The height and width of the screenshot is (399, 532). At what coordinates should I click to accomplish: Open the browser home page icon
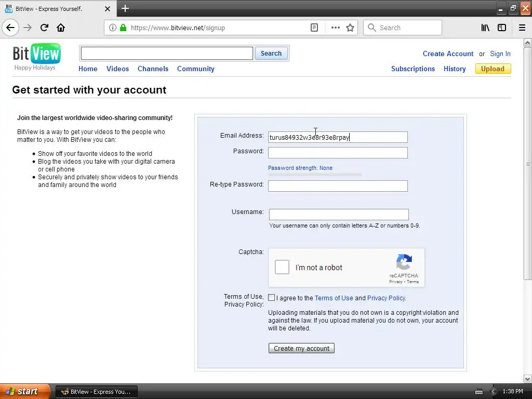61,28
